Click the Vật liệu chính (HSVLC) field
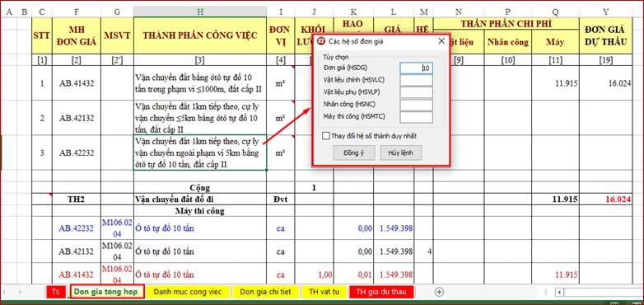The height and width of the screenshot is (305, 644). (x=417, y=80)
